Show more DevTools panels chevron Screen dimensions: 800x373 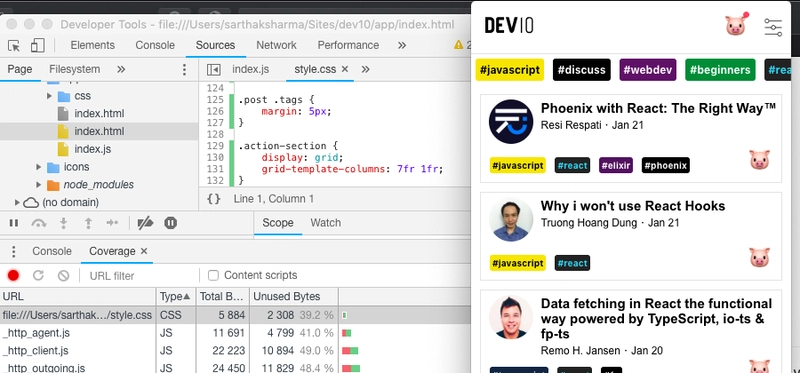[402, 45]
